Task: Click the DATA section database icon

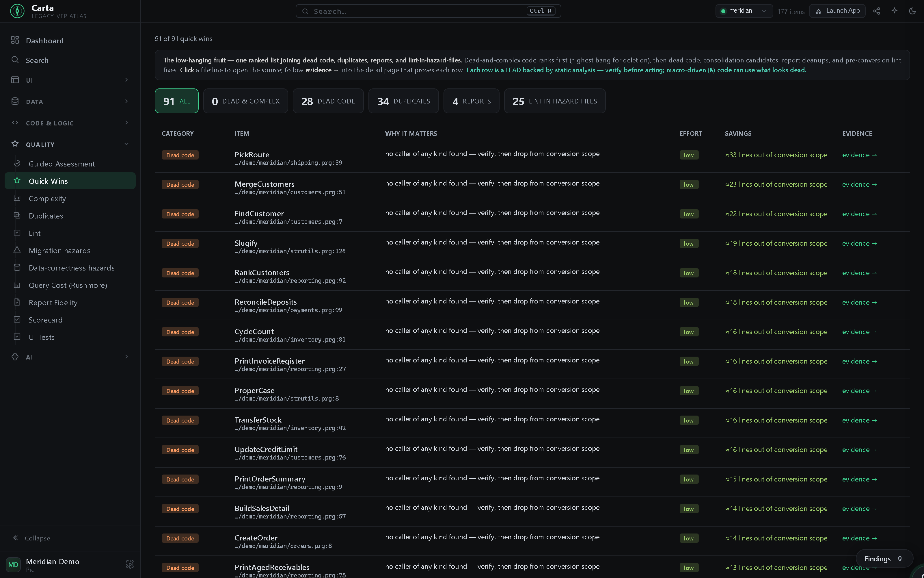Action: point(15,101)
